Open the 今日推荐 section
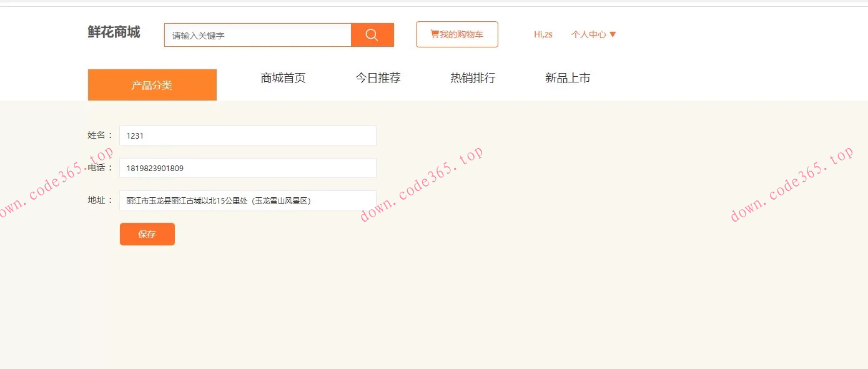 pyautogui.click(x=378, y=78)
